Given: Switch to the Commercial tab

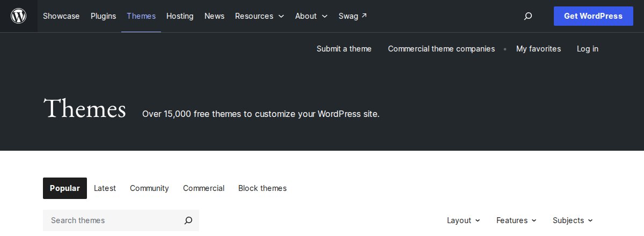Looking at the screenshot, I should (203, 188).
